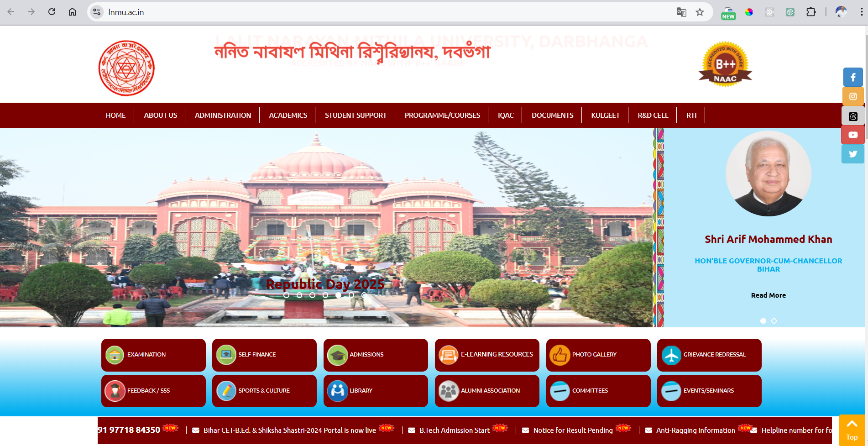This screenshot has width=868, height=446.
Task: Expand the ADMINISTRATION navigation menu
Action: coord(223,115)
